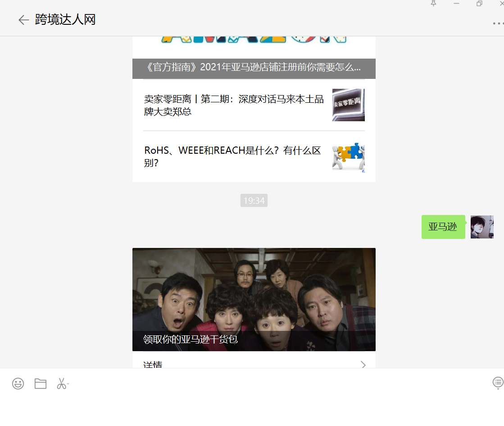Image resolution: width=504 pixels, height=426 pixels.
Task: Open the send file folder icon
Action: tap(41, 384)
